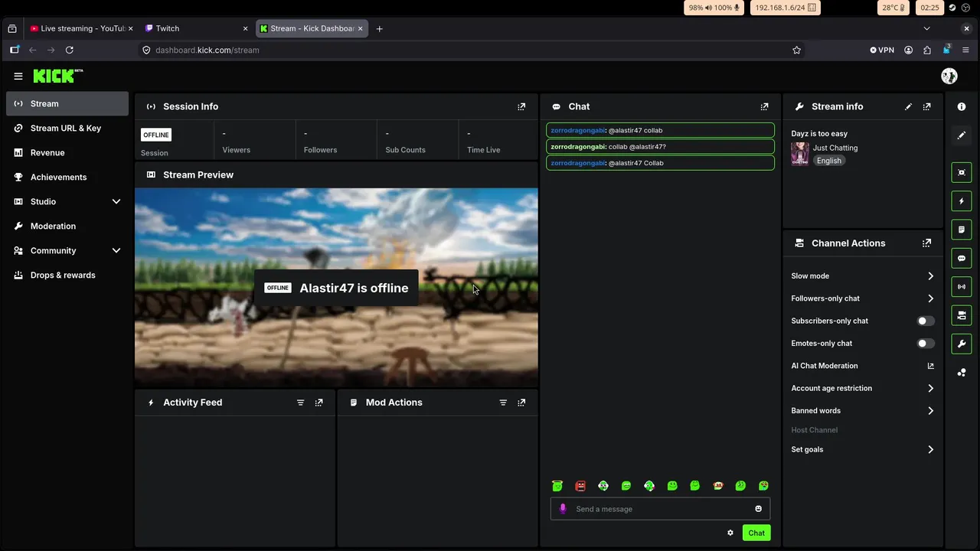Click the VPN indicator in the browser toolbar

882,50
